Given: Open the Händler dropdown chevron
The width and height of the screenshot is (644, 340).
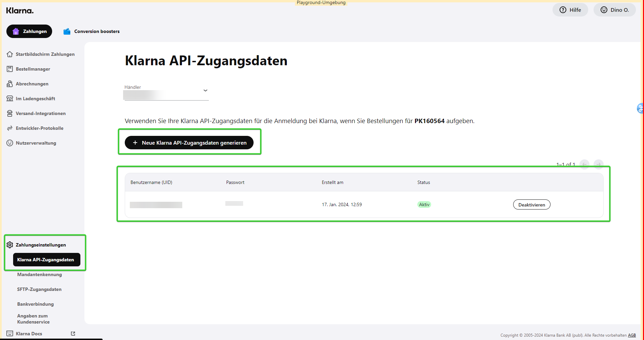Looking at the screenshot, I should pyautogui.click(x=205, y=90).
